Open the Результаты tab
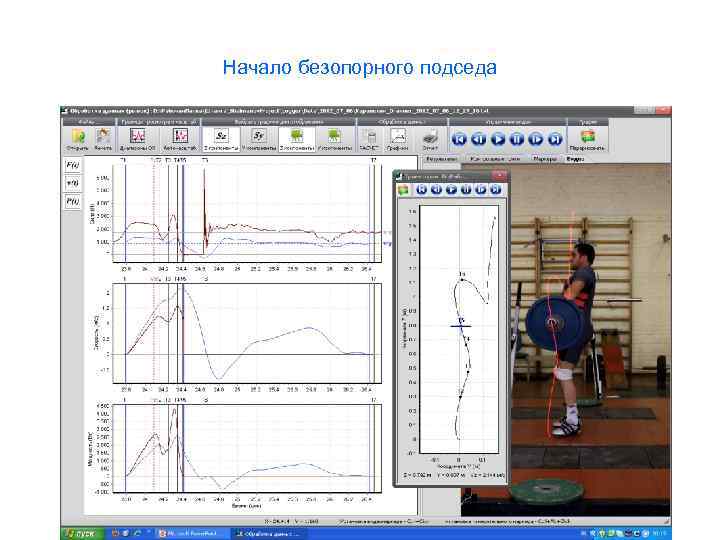Viewport: 720px width, 540px height. click(x=441, y=159)
